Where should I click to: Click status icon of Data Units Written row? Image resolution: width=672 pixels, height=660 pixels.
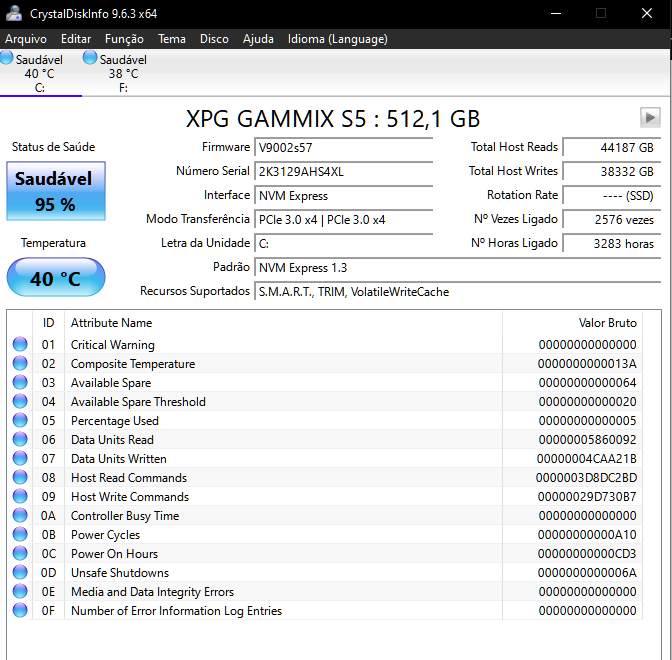click(20, 458)
